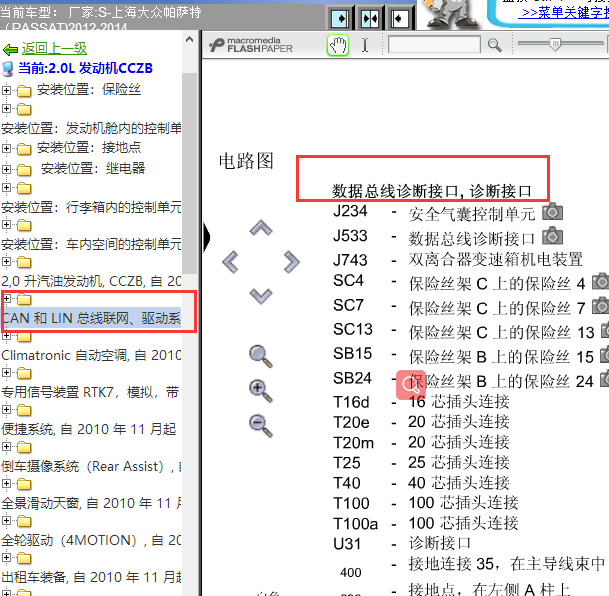Click the navigate left arrow in document
Image resolution: width=609 pixels, height=596 pixels.
pos(230,262)
